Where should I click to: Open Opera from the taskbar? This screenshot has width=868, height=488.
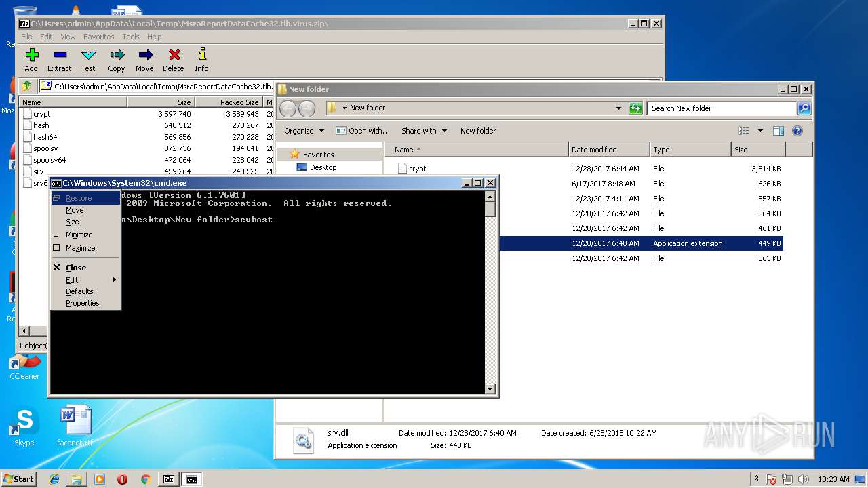click(122, 479)
